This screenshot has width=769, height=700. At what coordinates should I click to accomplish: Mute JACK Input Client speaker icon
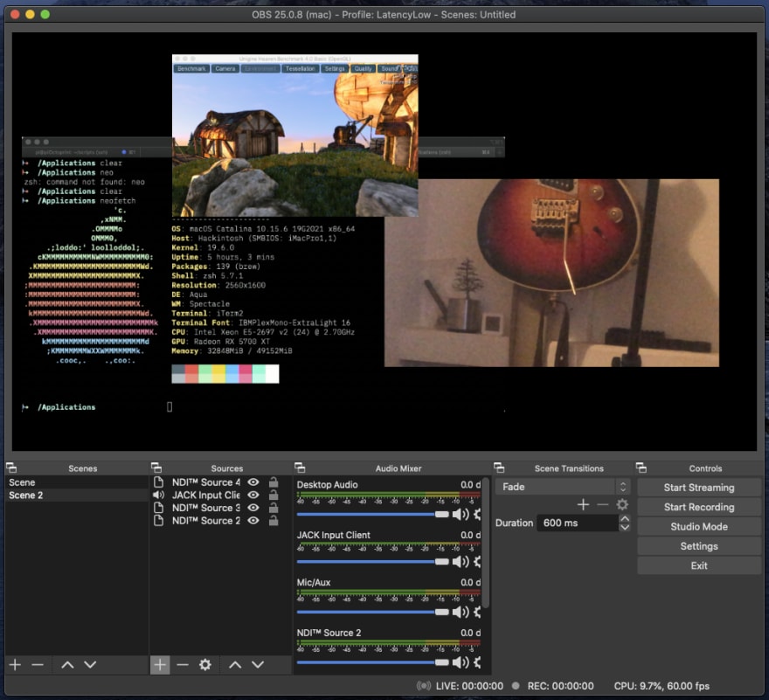460,562
